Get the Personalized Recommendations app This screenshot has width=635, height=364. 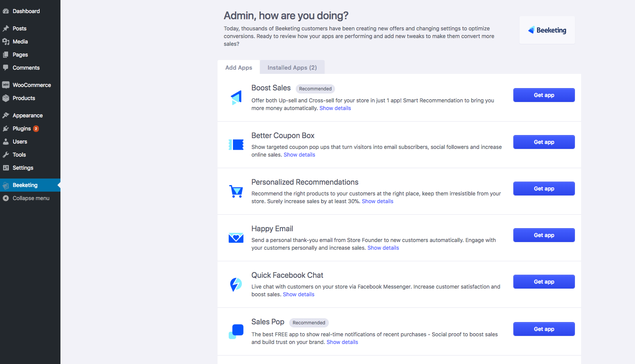[544, 189]
